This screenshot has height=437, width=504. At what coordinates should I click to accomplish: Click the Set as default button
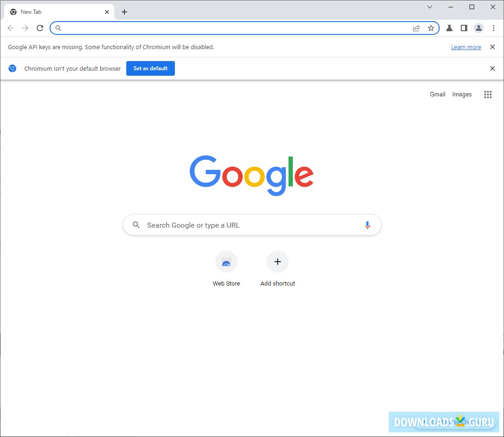pos(151,68)
